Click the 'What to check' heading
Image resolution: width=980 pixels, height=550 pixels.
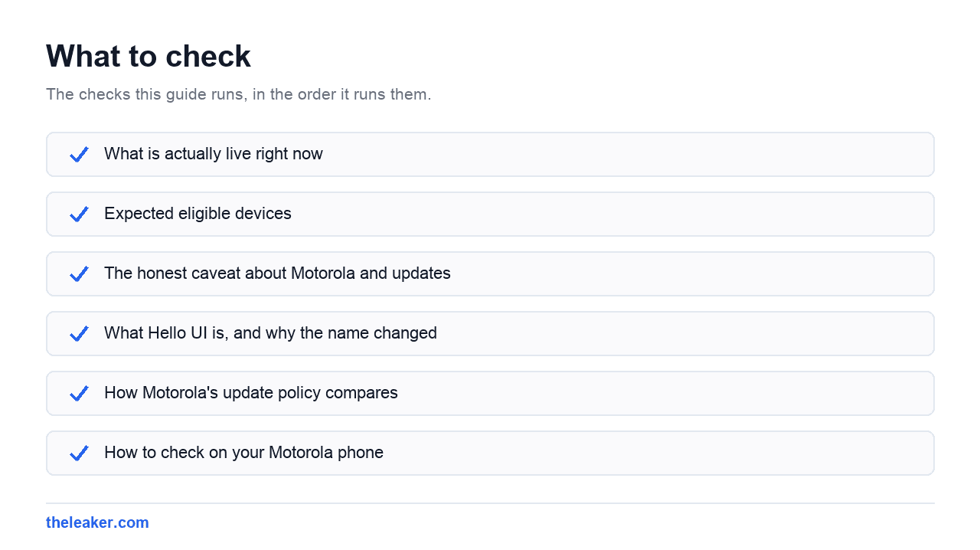click(149, 56)
